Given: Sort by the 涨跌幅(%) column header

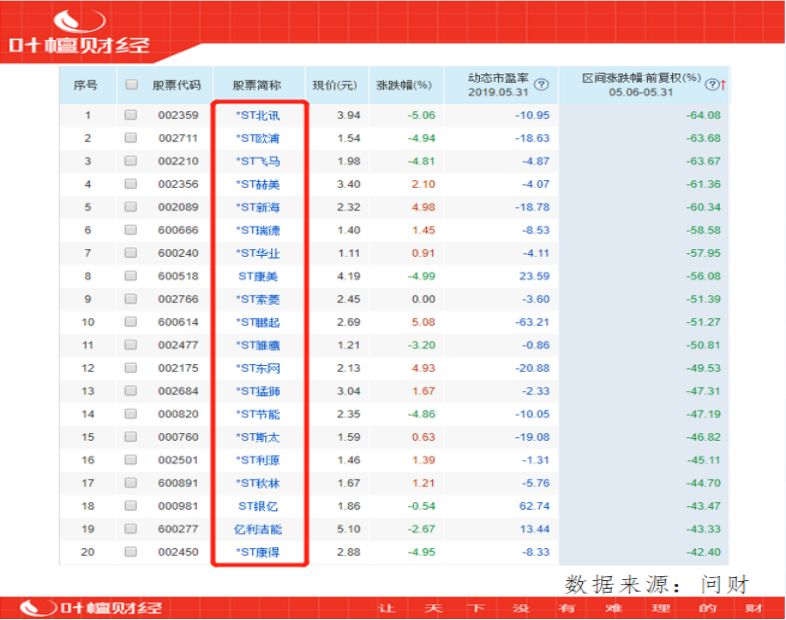Looking at the screenshot, I should 404,85.
